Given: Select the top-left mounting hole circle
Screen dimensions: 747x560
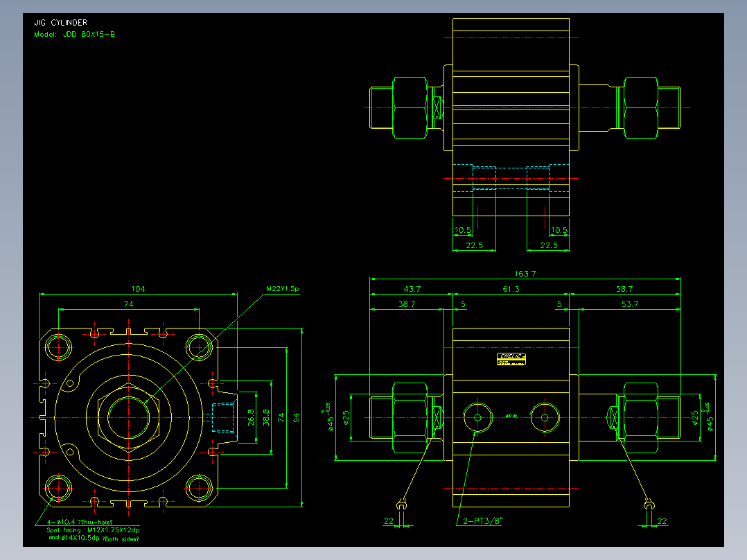Looking at the screenshot, I should pyautogui.click(x=58, y=347).
